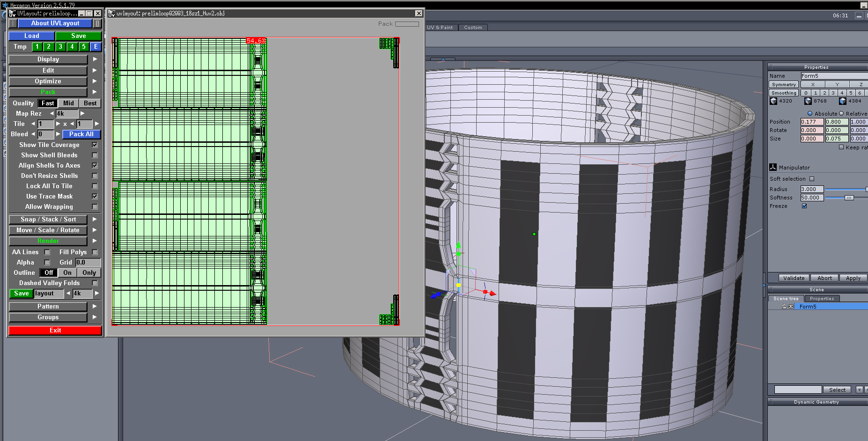Disable Show Tile Coverage checkbox
Viewport: 868px width, 441px height.
tap(95, 145)
